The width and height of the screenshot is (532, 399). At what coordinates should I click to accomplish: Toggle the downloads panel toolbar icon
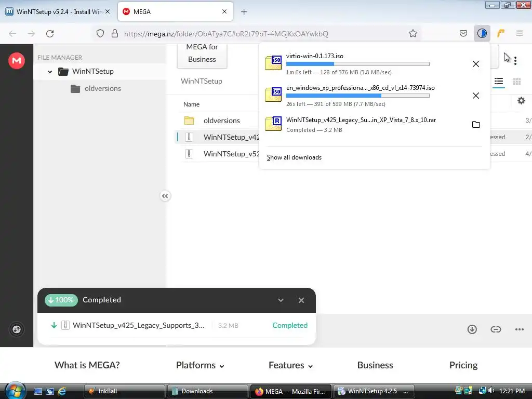point(482,33)
